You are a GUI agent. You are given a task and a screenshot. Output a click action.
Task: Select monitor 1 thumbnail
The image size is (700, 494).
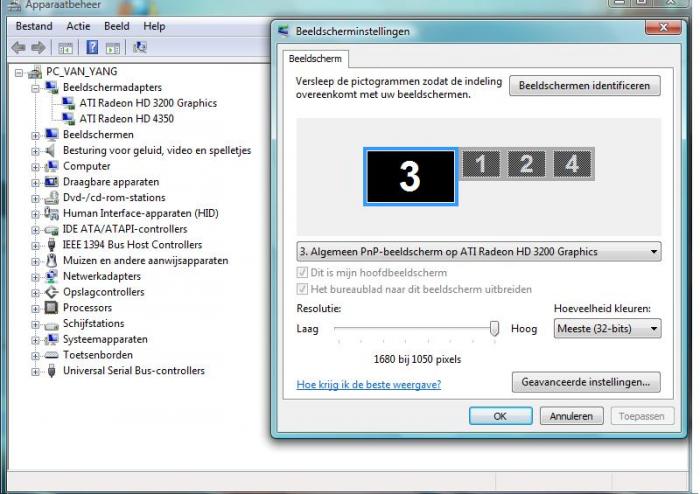click(481, 164)
